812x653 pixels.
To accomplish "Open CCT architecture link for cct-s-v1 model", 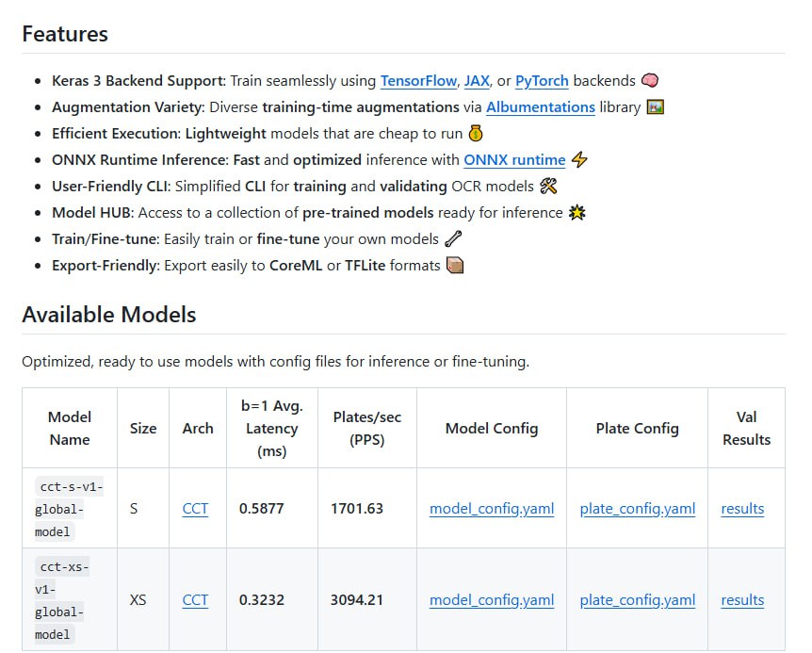I will pos(195,509).
